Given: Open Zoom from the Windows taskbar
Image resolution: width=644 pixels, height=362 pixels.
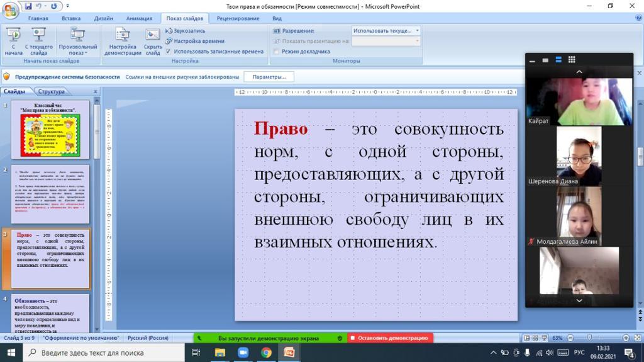Looking at the screenshot, I should click(243, 353).
